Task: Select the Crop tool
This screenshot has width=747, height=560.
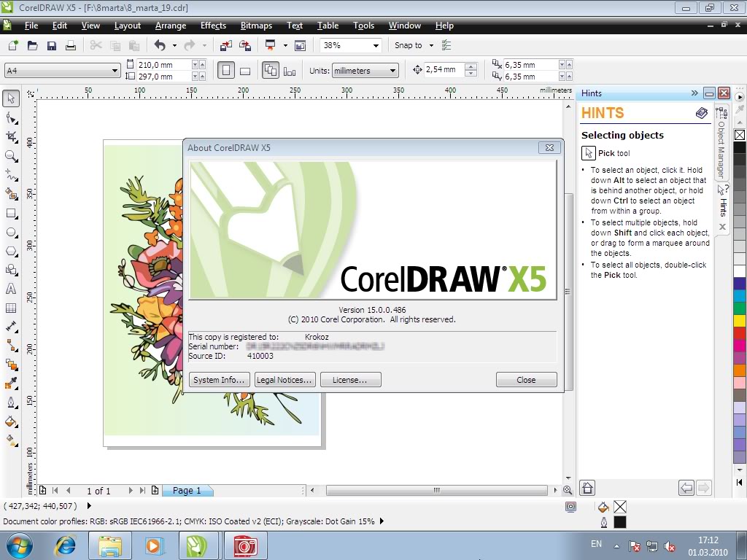Action: click(x=11, y=137)
